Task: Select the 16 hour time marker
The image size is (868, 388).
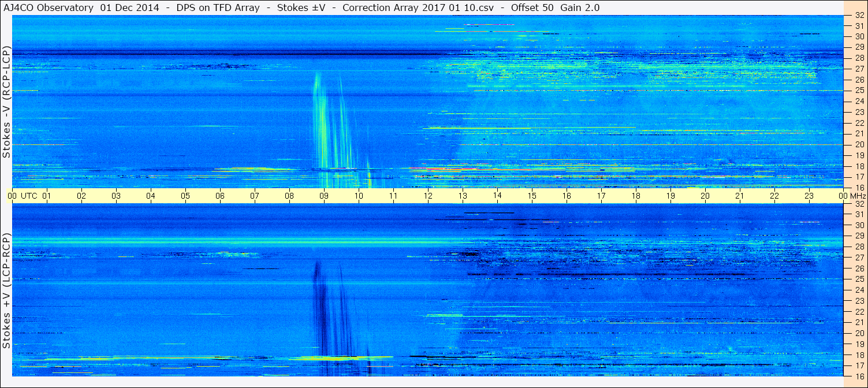Action: coord(567,196)
